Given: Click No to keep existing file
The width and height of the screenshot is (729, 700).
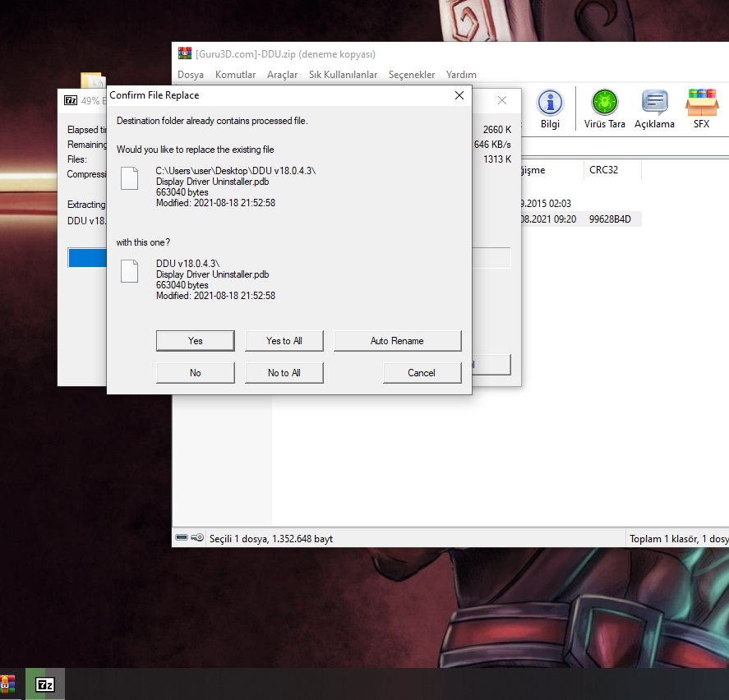Looking at the screenshot, I should 196,373.
